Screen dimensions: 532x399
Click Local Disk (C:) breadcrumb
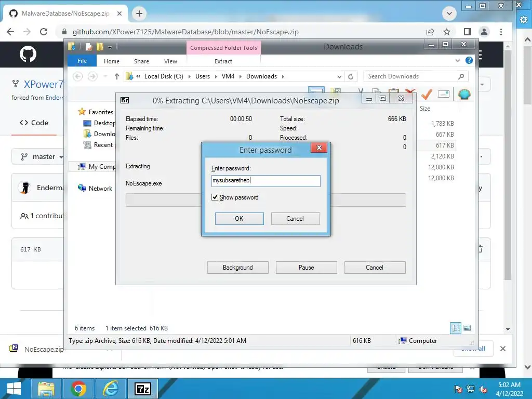164,76
